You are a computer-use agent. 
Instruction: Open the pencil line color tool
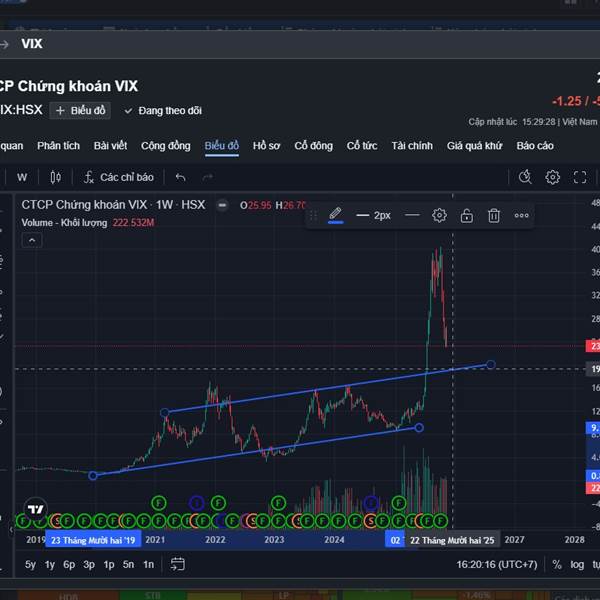(x=336, y=215)
